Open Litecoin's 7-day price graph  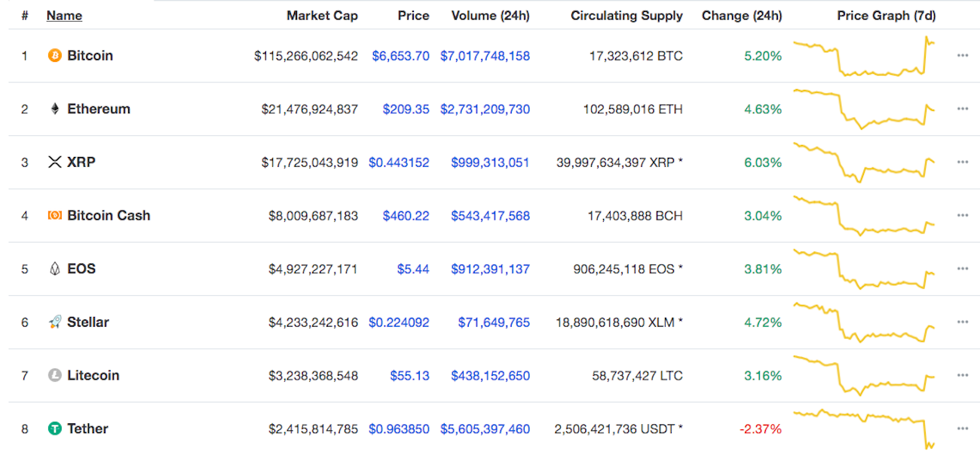pyautogui.click(x=865, y=376)
